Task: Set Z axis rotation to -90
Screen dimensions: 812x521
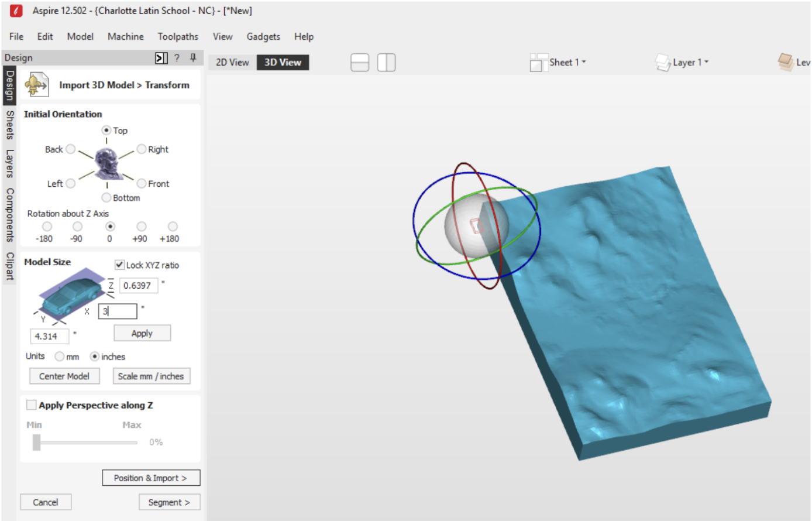Action: point(77,227)
